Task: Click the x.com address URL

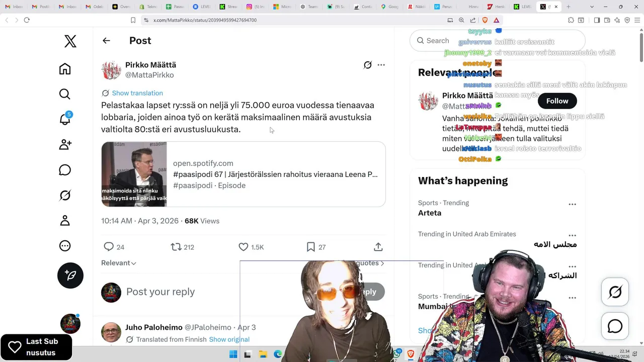Action: 205,20
